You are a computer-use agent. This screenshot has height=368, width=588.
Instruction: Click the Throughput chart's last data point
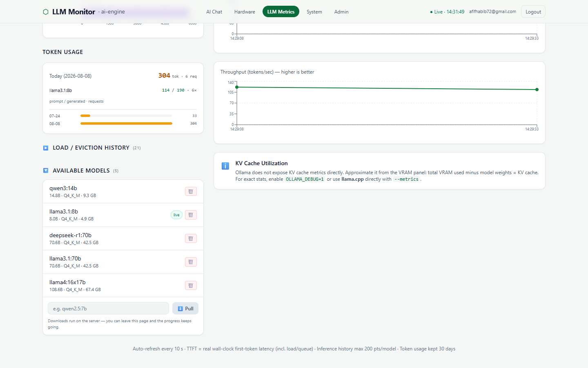pyautogui.click(x=537, y=90)
